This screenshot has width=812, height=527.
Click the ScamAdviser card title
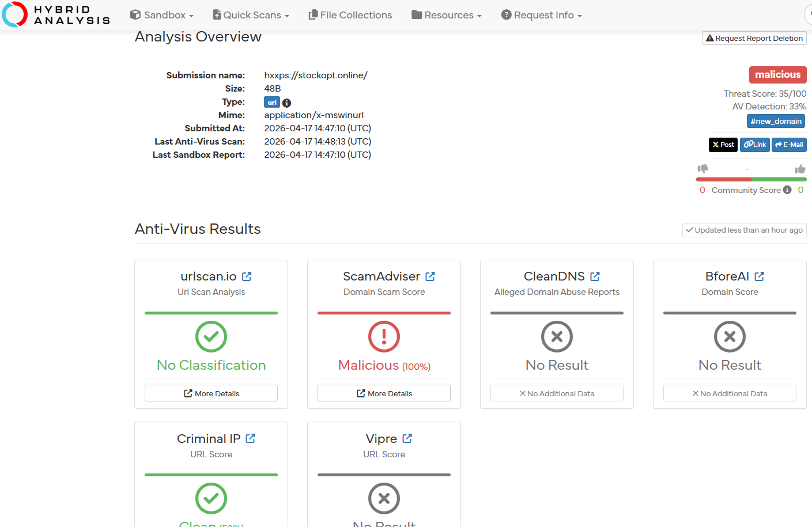pos(382,276)
